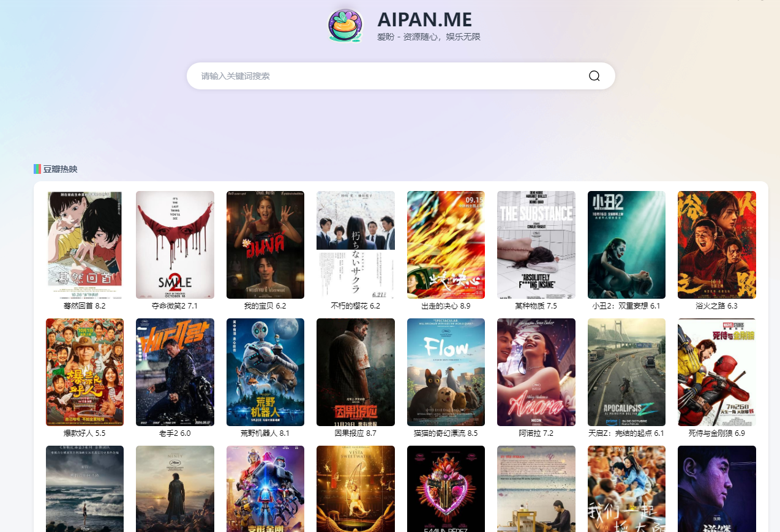Select the Anora poster thumbnail

coord(536,372)
